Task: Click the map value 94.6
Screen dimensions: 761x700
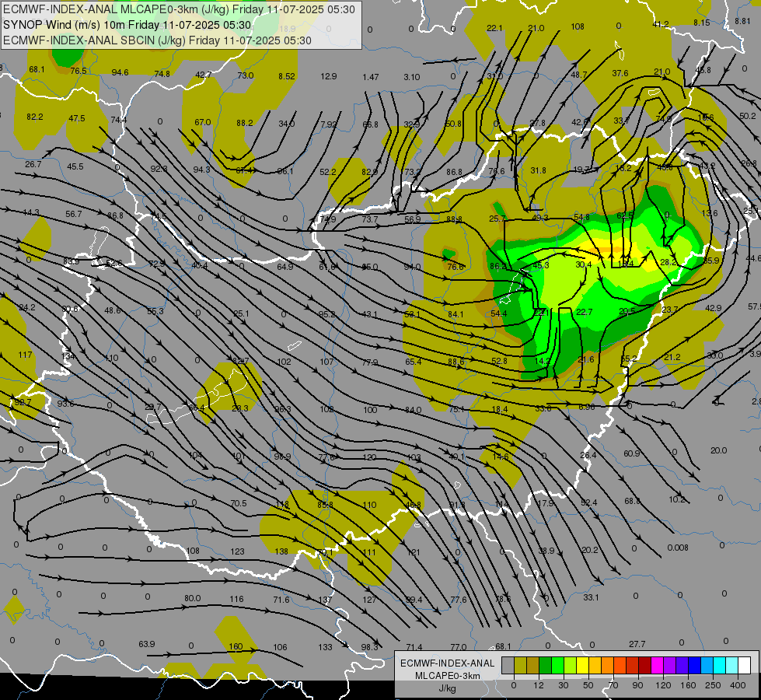Action: coord(120,72)
